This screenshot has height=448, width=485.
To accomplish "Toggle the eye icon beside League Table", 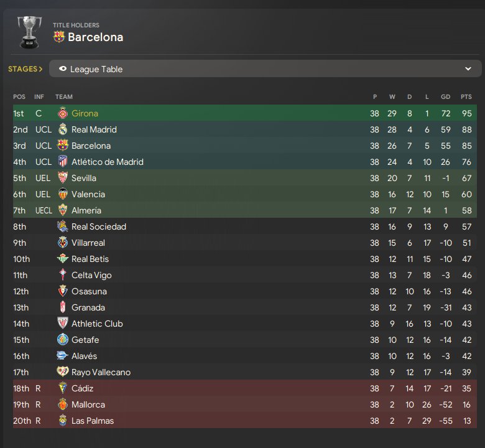I will [62, 69].
